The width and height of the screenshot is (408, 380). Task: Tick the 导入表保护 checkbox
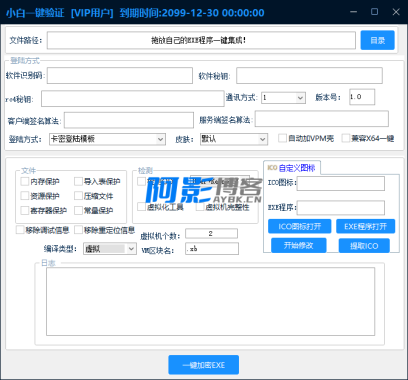78,182
